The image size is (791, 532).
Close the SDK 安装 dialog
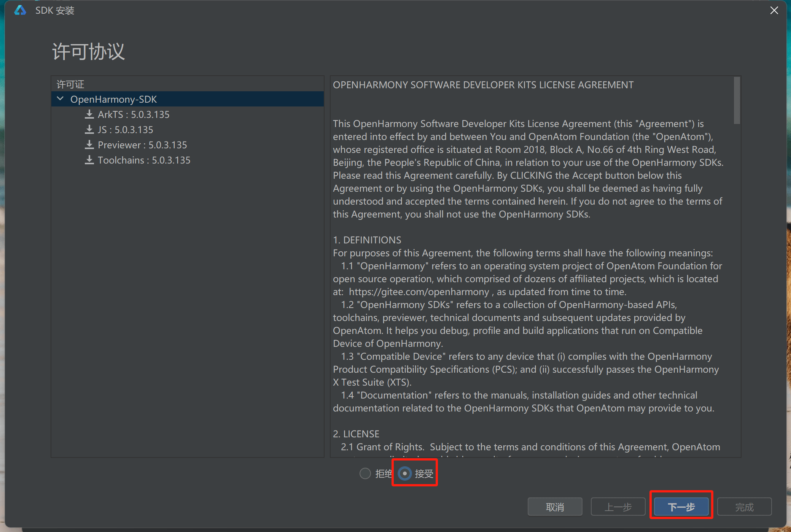774,10
